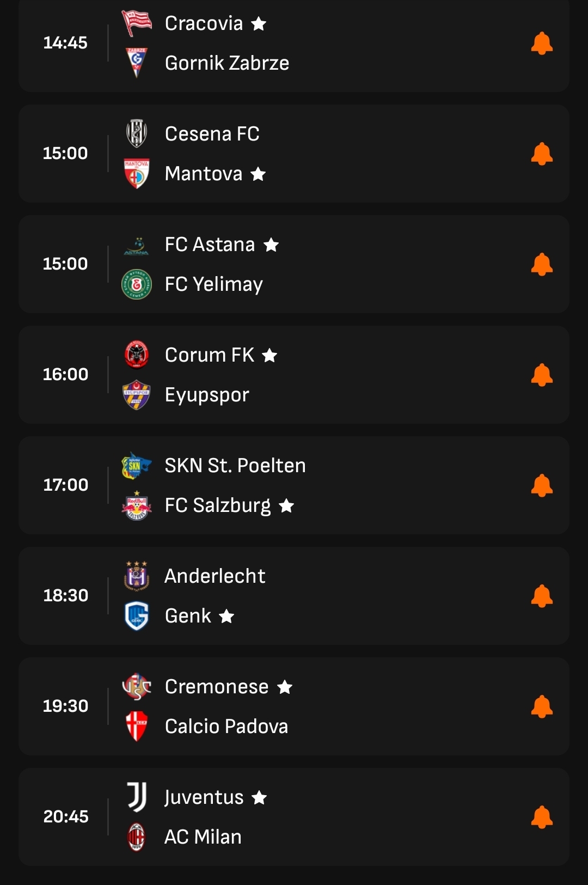
Task: Click the star beside FC Astana
Action: 271,245
